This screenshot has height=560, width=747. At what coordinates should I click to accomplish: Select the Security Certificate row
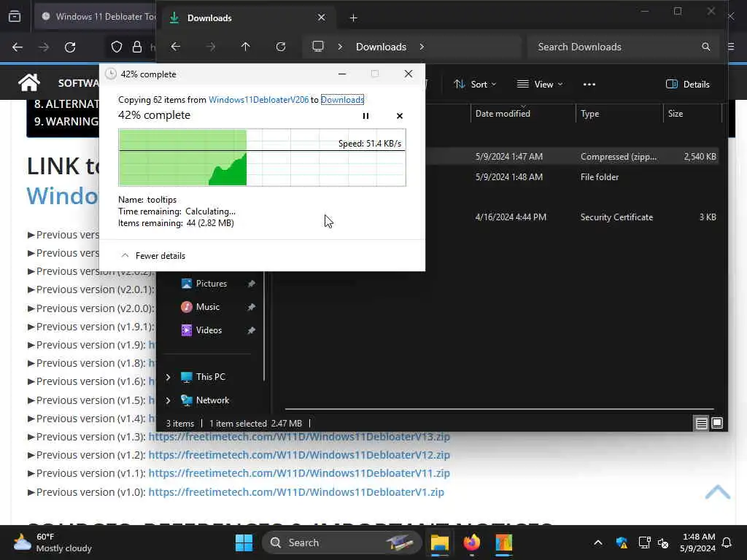[x=572, y=217]
